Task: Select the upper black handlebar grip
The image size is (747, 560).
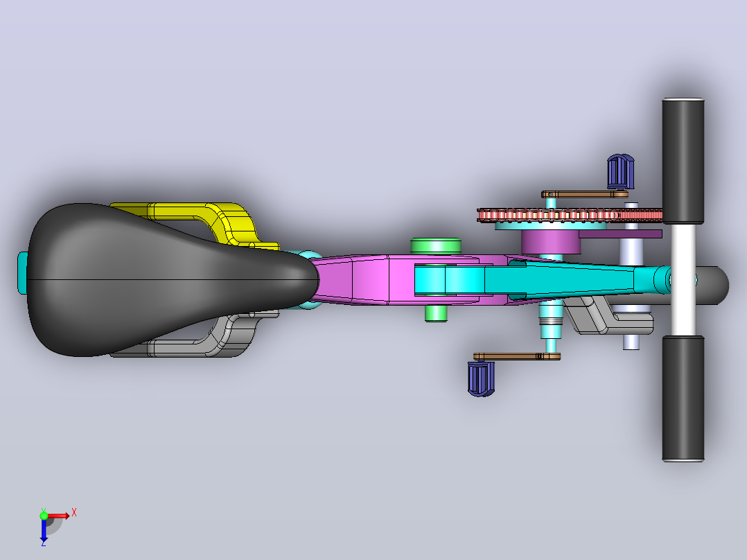Action: [683, 161]
